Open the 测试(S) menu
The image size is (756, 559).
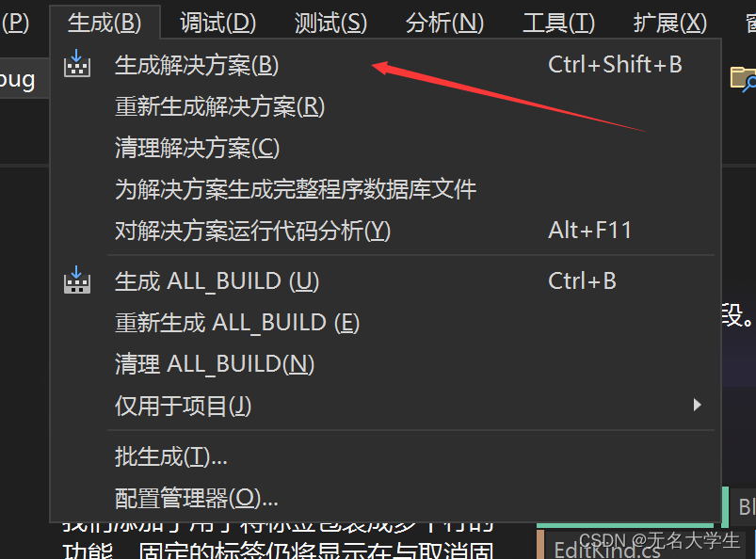click(330, 23)
